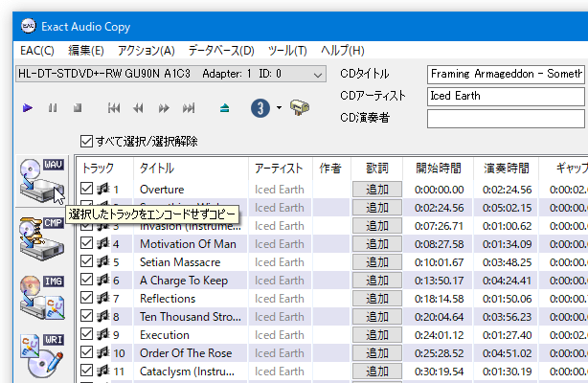The image size is (588, 383).
Task: Open the データベース(D) menu
Action: click(221, 50)
